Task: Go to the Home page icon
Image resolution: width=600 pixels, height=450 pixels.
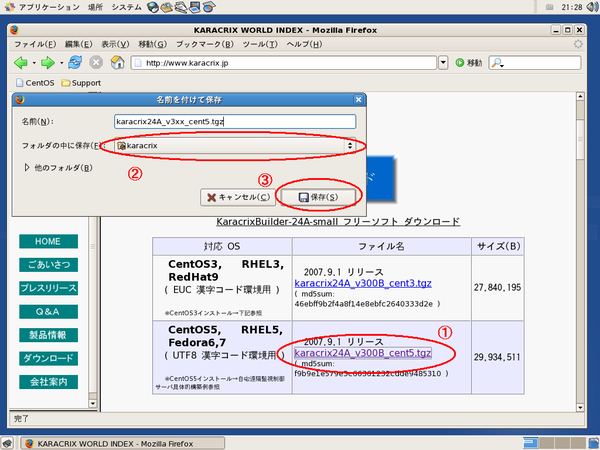Action: pyautogui.click(x=117, y=62)
